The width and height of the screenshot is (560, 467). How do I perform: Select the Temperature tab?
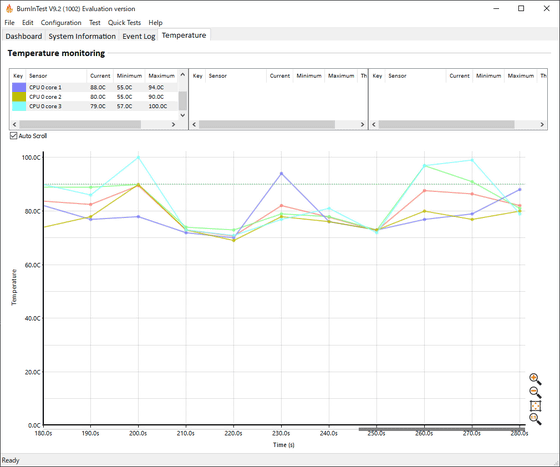[184, 35]
